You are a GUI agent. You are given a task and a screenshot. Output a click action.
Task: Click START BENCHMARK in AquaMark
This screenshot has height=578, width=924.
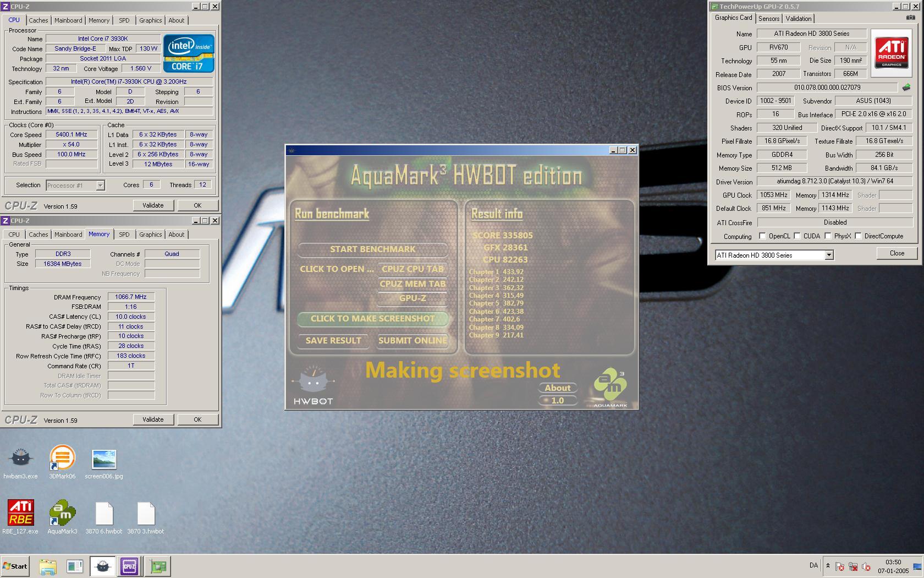(373, 249)
